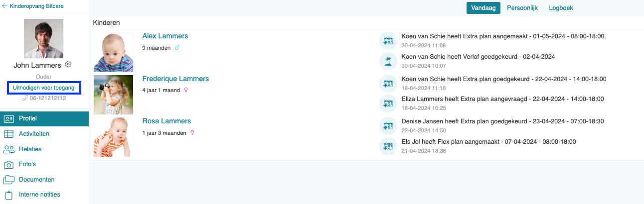This screenshot has height=204, width=644.
Task: Click phone number 06-121212112
Action: (x=48, y=98)
